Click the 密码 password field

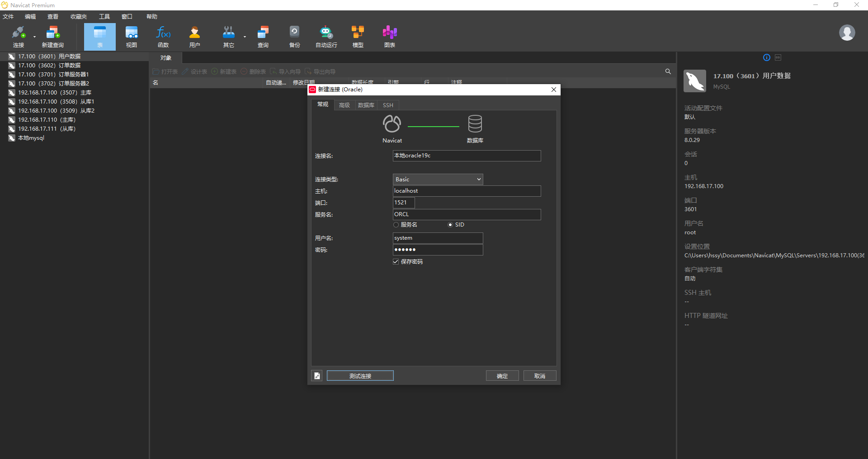pyautogui.click(x=438, y=250)
